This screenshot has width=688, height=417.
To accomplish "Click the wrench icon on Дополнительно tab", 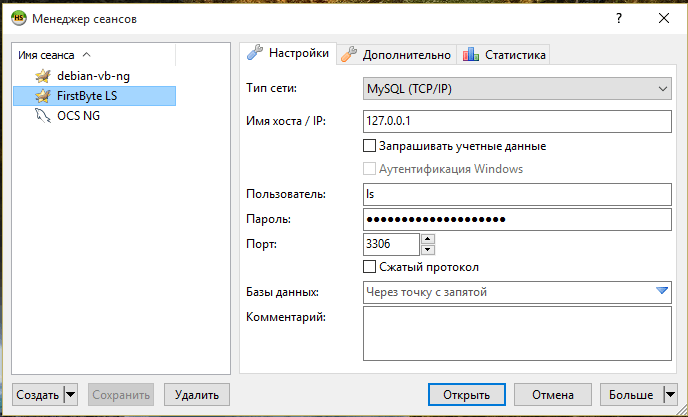I will 349,55.
